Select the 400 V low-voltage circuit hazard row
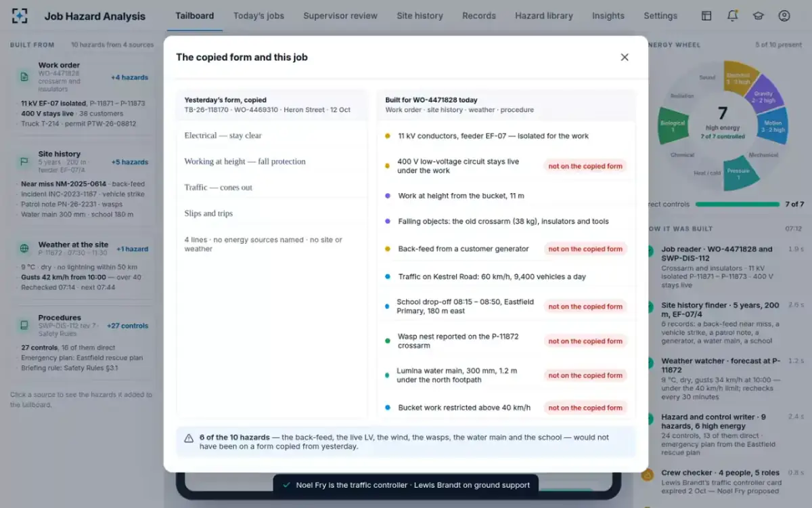This screenshot has width=812, height=508. (x=506, y=166)
